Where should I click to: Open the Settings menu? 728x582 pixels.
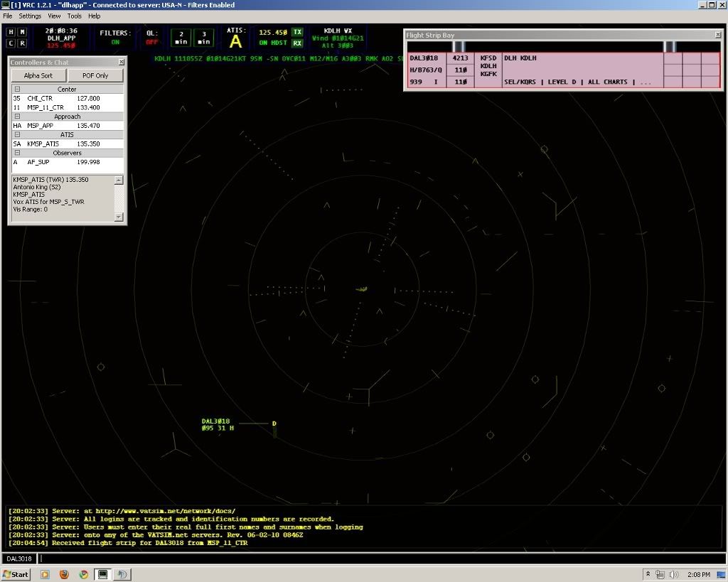[x=30, y=16]
